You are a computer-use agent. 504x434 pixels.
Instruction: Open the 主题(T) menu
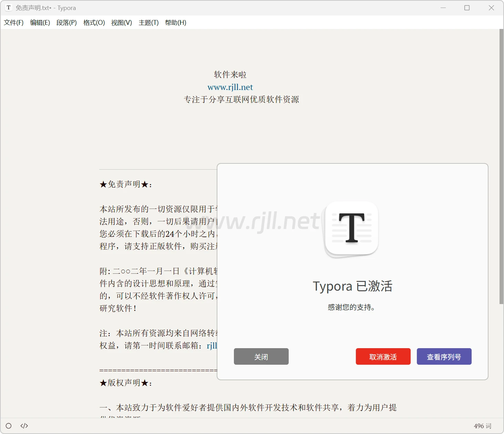148,23
